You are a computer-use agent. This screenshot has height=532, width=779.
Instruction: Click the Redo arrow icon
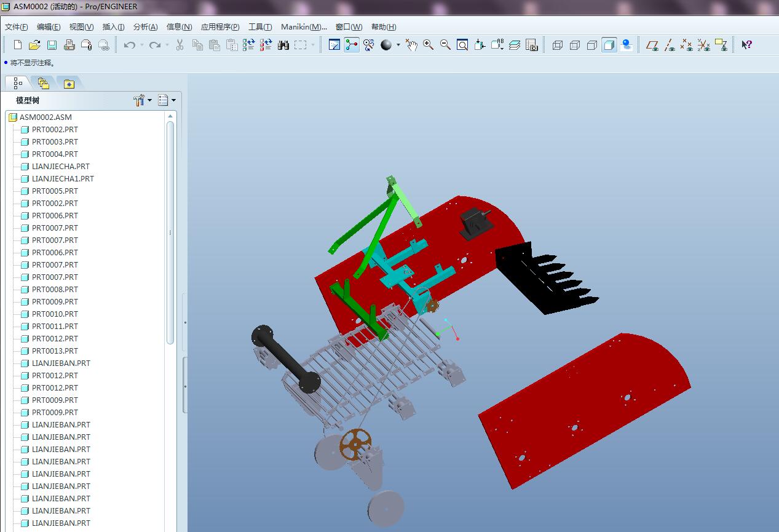155,45
